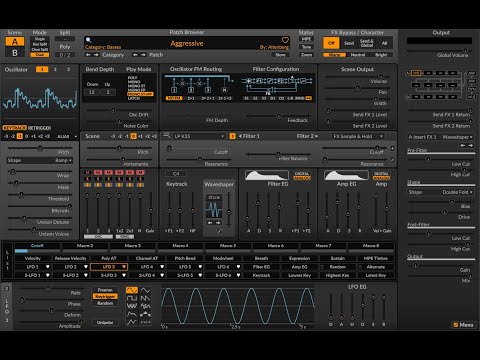480x360 pixels.
Task: Click the Store patch button
Action: click(280, 55)
